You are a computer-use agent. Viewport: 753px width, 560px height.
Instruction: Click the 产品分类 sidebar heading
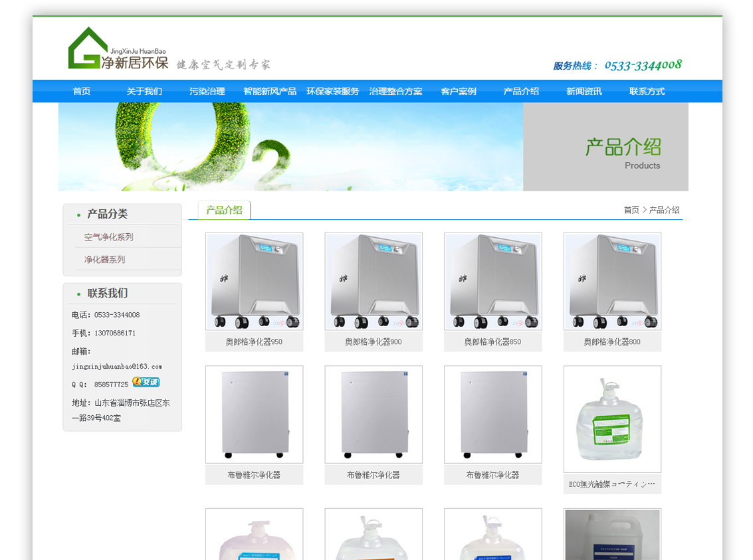pos(108,214)
